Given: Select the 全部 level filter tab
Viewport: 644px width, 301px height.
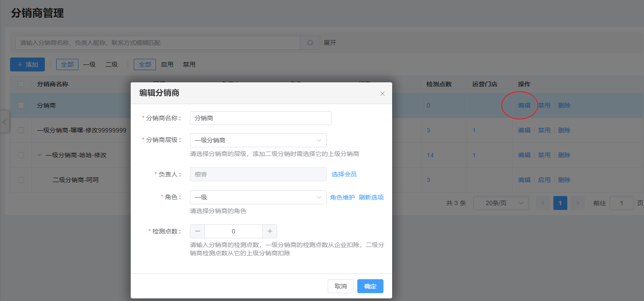Looking at the screenshot, I should click(67, 64).
